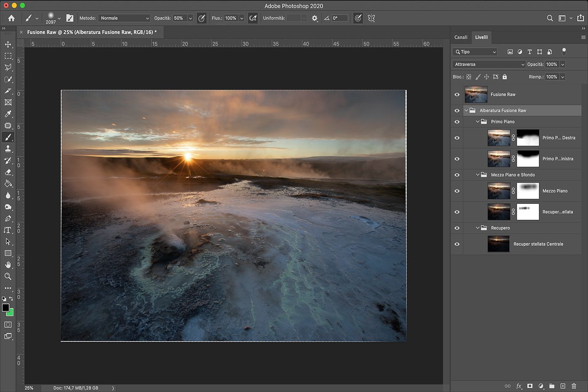Select the Dodge/Sponge tool
Screen dimensions: 588x392
pyautogui.click(x=8, y=207)
